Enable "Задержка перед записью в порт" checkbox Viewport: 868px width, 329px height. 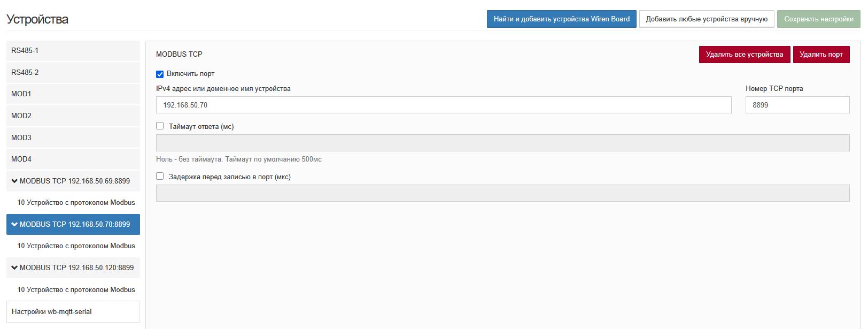point(160,177)
